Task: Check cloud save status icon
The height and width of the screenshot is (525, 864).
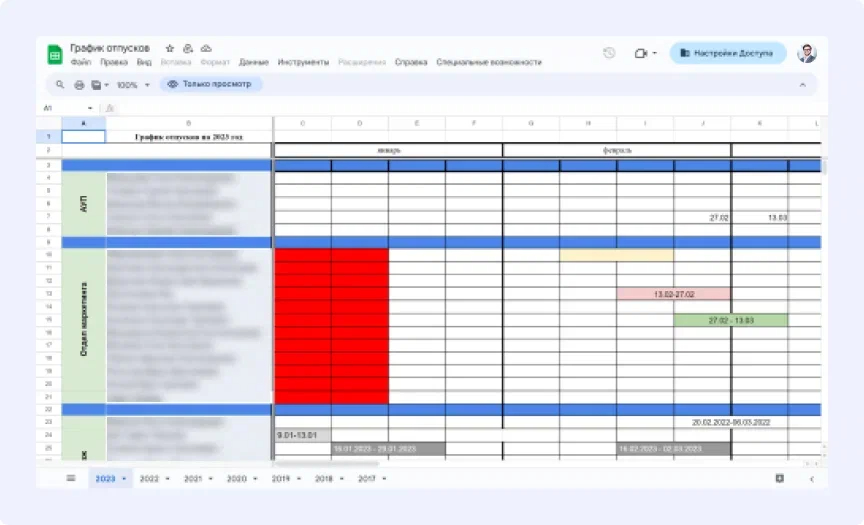Action: tap(206, 48)
